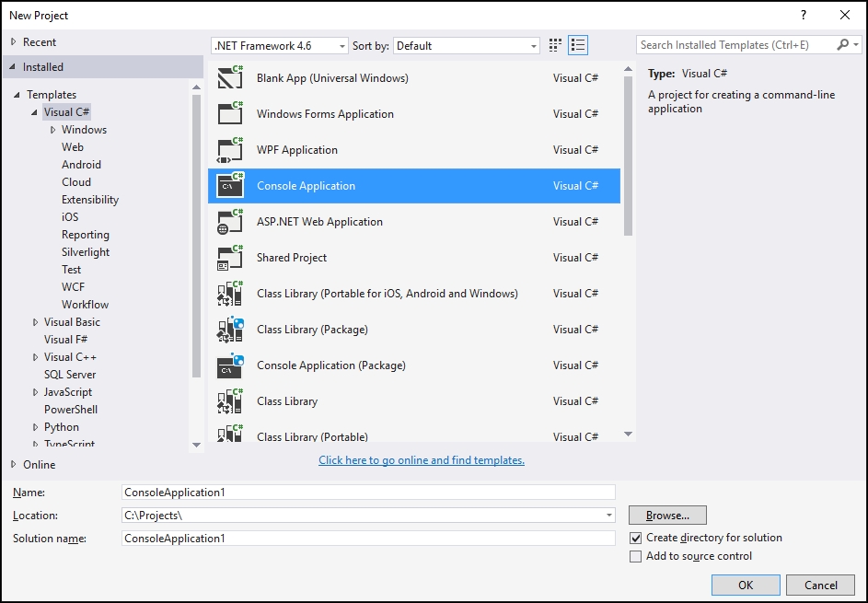Open the dialog Help question mark
Screen dimensions: 868x603
tap(804, 15)
